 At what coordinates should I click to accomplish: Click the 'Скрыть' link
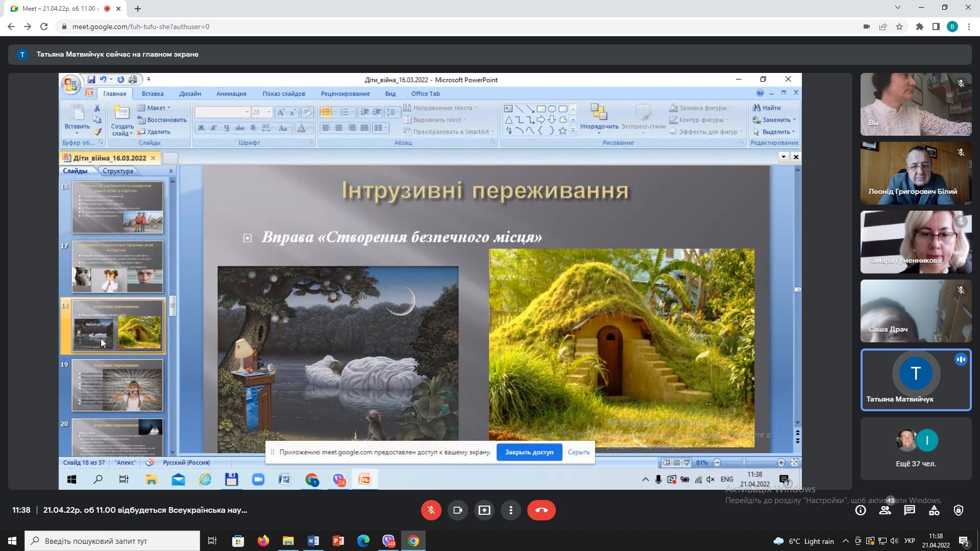(578, 452)
